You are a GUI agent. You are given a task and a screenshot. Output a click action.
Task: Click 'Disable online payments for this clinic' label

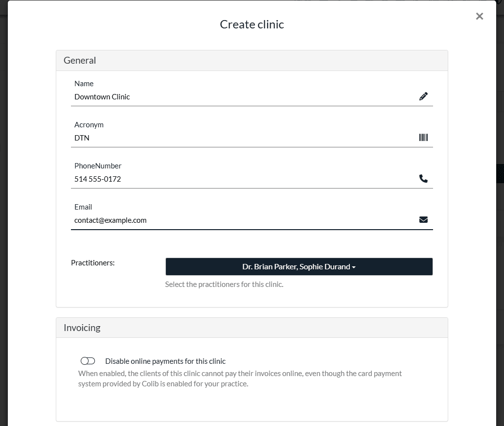[x=165, y=361]
